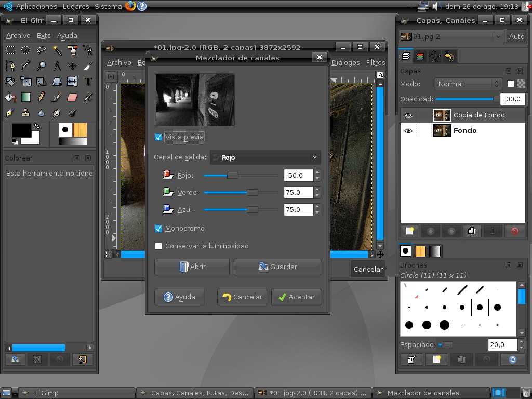Click Cancelar button in the image window
The width and height of the screenshot is (532, 399).
[368, 270]
